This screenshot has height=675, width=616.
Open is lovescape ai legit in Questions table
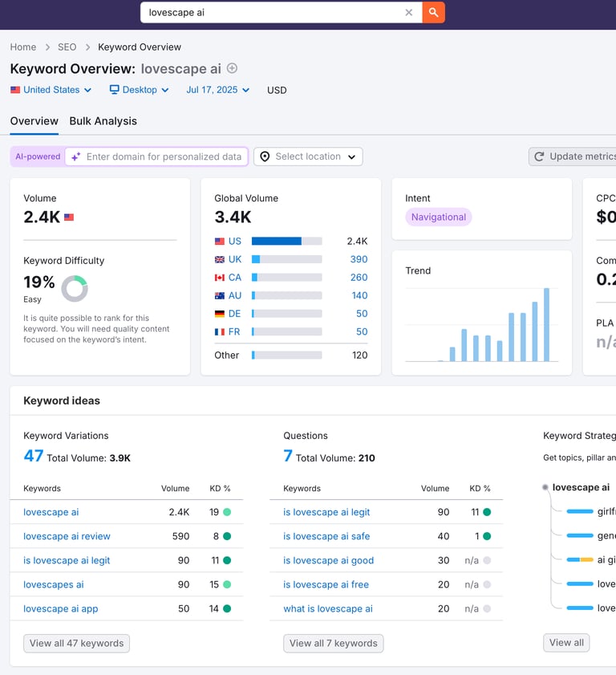click(326, 512)
